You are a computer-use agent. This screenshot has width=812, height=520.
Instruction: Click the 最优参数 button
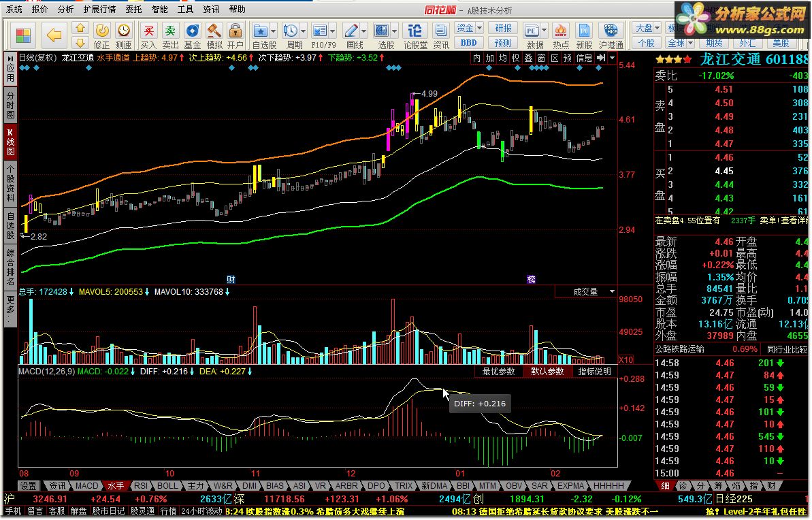point(499,372)
